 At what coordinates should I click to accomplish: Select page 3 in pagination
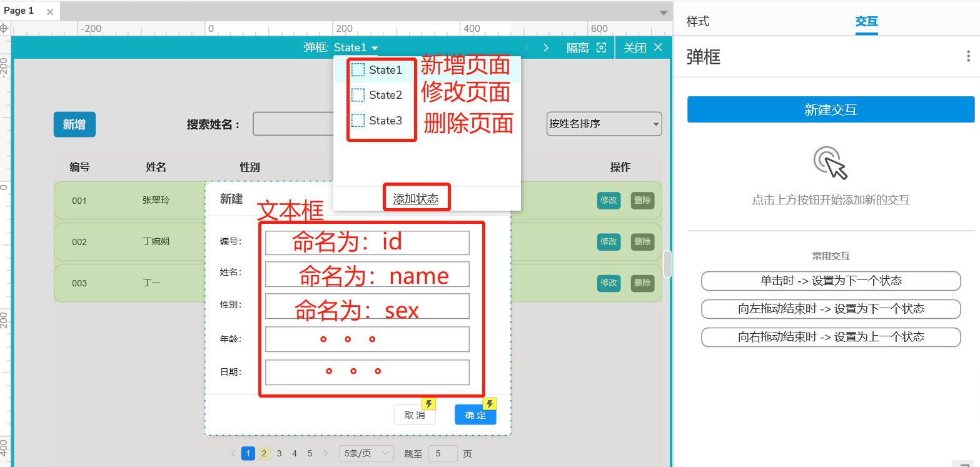point(280,453)
